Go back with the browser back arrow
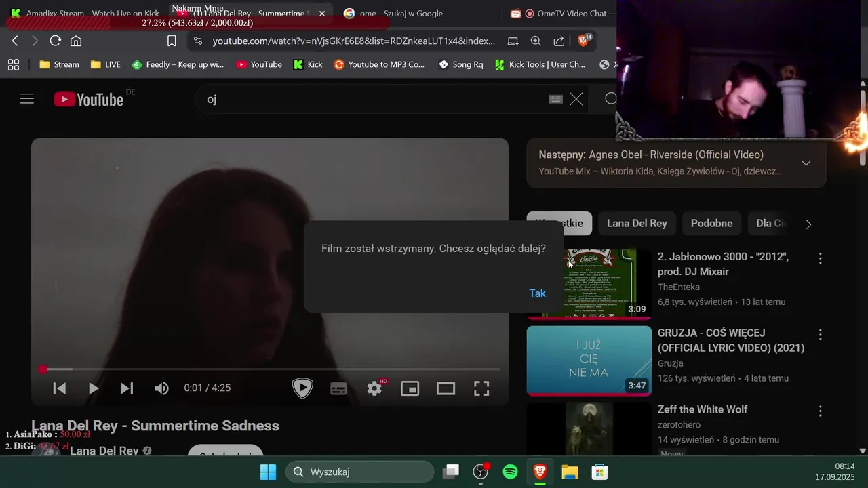868x488 pixels. coord(15,41)
